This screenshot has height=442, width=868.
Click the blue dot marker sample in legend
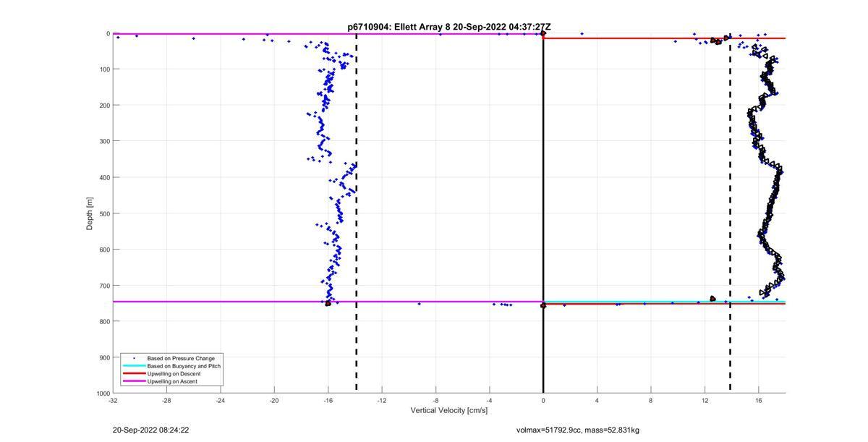[x=133, y=358]
